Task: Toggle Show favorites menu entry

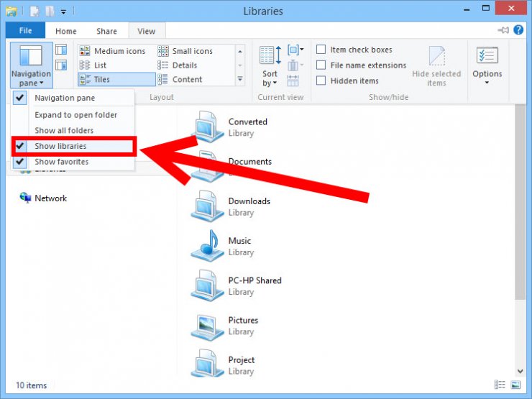Action: pyautogui.click(x=73, y=162)
